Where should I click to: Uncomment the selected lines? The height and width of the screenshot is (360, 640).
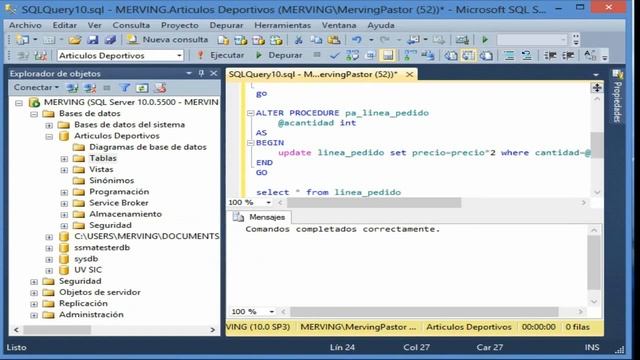tap(527, 56)
